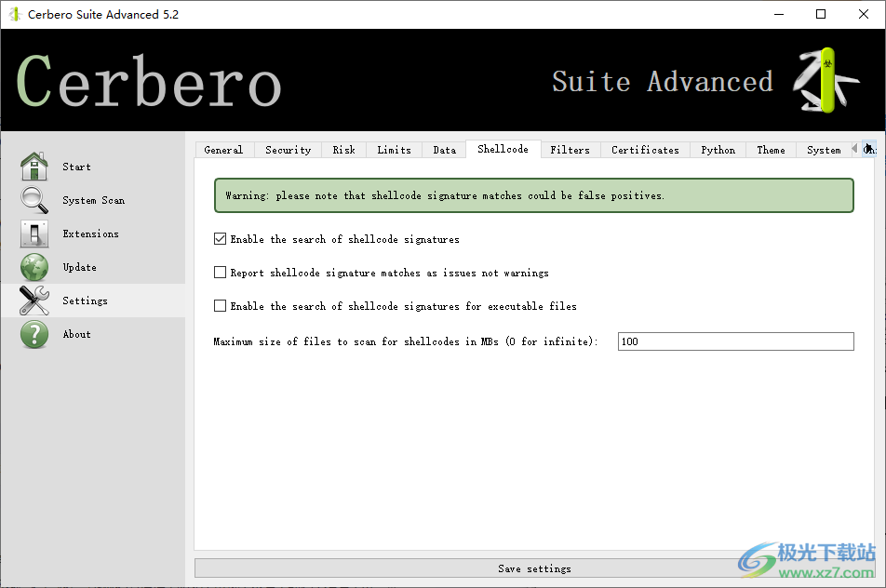Open the Risk tab
The width and height of the screenshot is (886, 588).
(344, 150)
